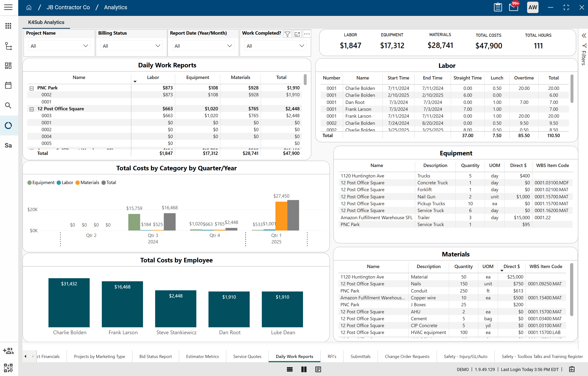Screen dimensions: 588x376
Task: Click Analytics in the breadcrumb
Action: pyautogui.click(x=116, y=7)
